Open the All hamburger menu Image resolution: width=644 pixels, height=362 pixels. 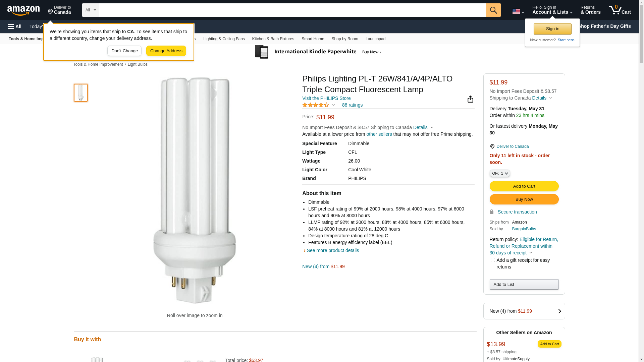click(x=15, y=26)
